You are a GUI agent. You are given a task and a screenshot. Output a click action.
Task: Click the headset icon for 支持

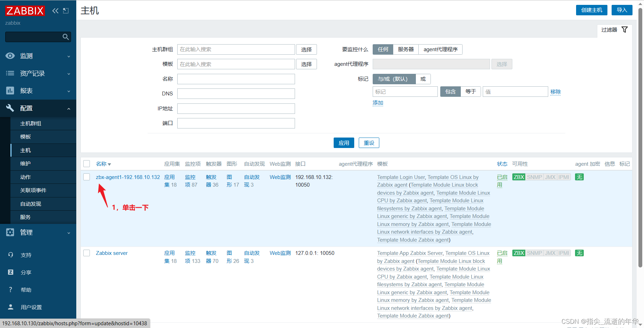10,255
